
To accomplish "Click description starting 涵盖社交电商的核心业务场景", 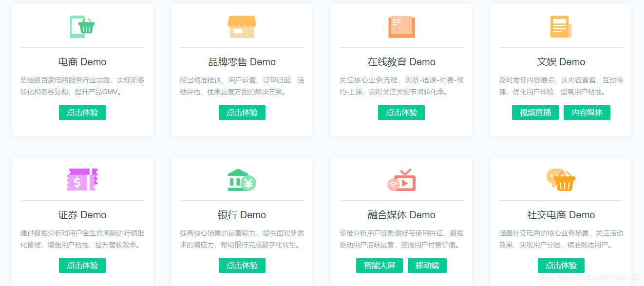I will [x=561, y=239].
